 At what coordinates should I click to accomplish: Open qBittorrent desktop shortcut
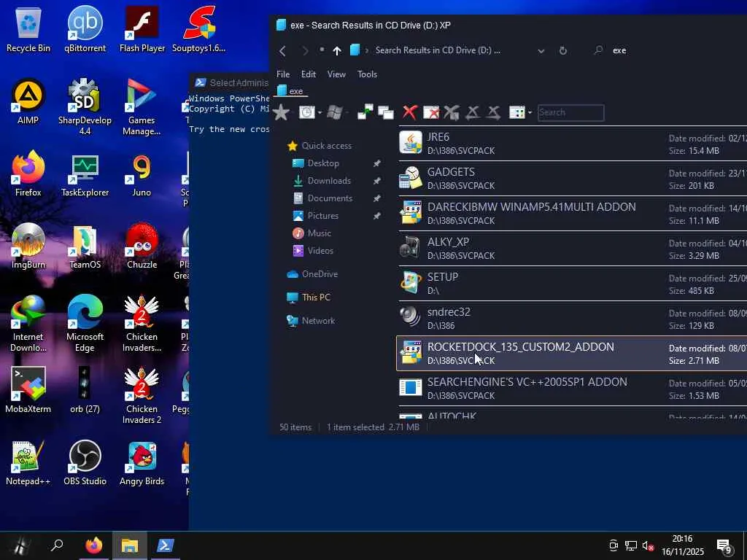point(85,29)
